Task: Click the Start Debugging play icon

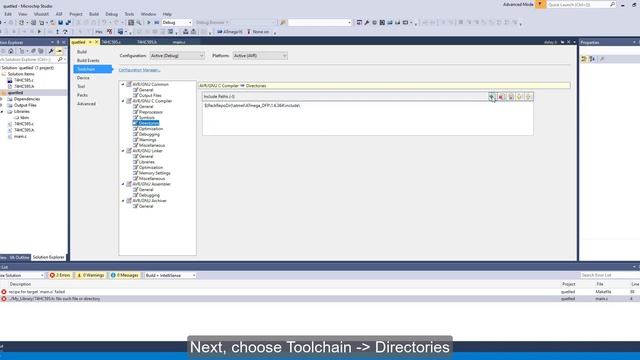Action: (149, 22)
